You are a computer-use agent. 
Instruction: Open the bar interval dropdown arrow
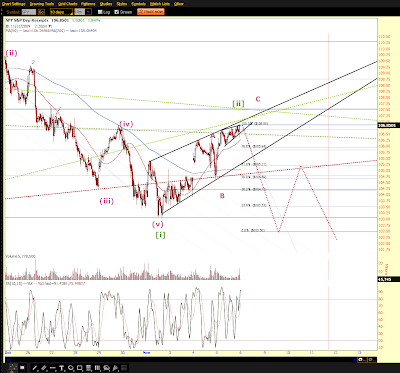coord(88,12)
